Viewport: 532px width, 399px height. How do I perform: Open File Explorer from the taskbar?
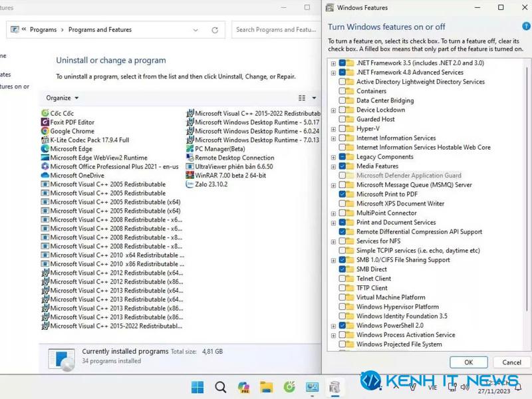coord(267,387)
